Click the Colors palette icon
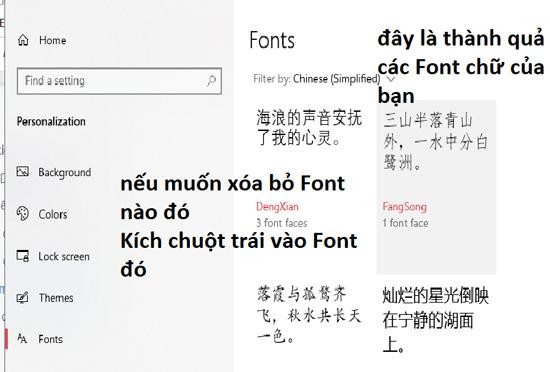The height and width of the screenshot is (372, 550). [x=23, y=214]
